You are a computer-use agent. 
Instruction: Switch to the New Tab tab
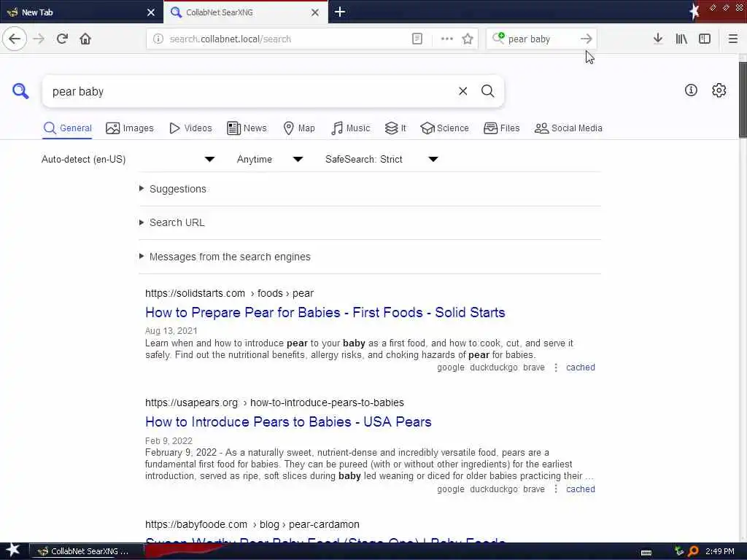[x=82, y=12]
